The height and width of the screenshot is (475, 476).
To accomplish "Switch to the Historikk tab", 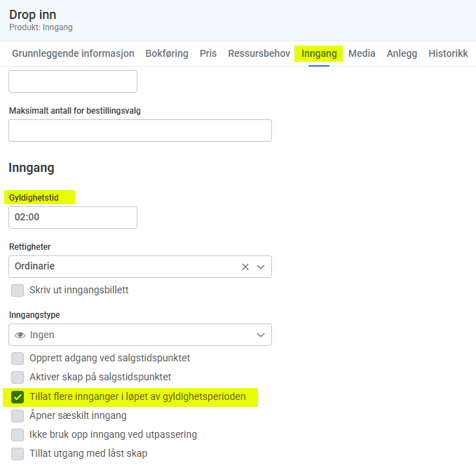I will tap(448, 53).
